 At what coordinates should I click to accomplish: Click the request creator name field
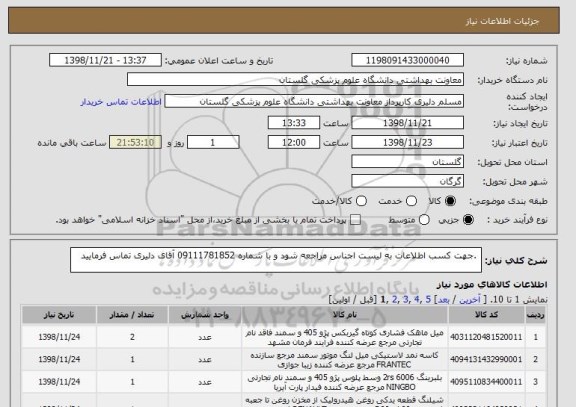click(314, 101)
